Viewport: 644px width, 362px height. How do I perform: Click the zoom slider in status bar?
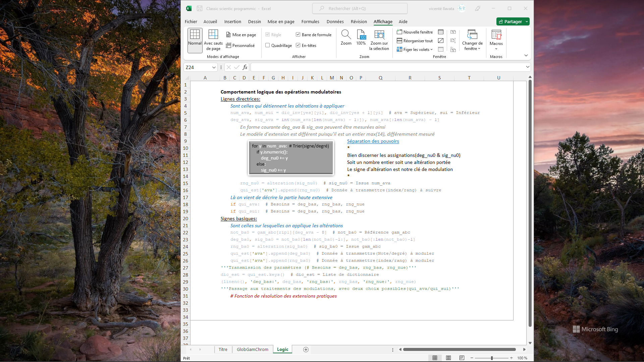tap(492, 358)
